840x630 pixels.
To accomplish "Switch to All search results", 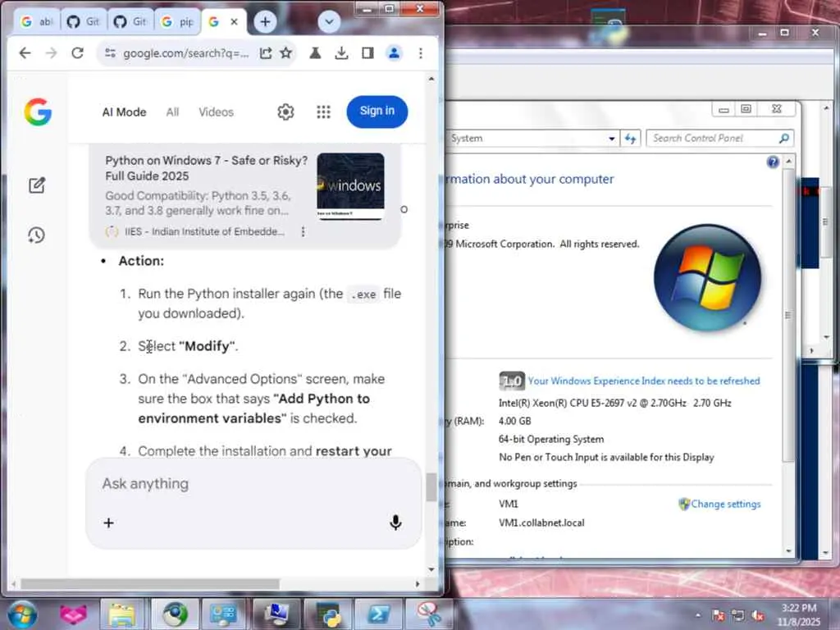I will tap(172, 112).
